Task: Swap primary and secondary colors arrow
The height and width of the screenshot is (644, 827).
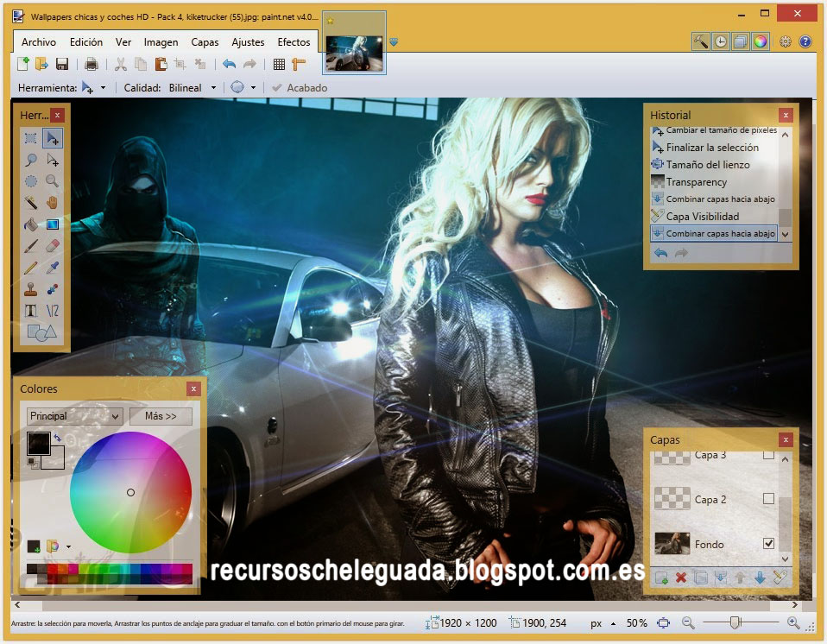Action: coord(58,438)
